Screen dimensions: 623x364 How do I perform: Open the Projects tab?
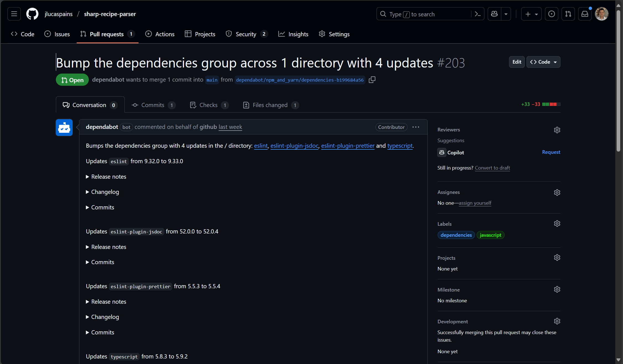point(200,34)
